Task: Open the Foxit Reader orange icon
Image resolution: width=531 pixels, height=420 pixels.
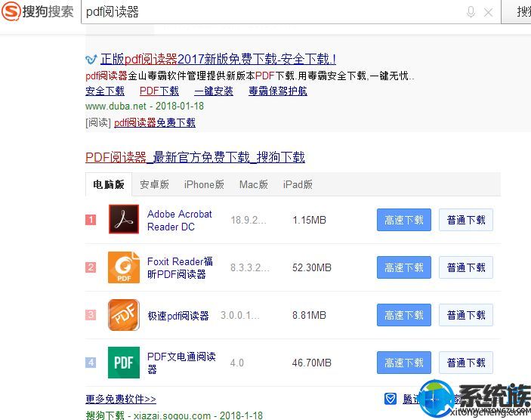Action: point(124,267)
